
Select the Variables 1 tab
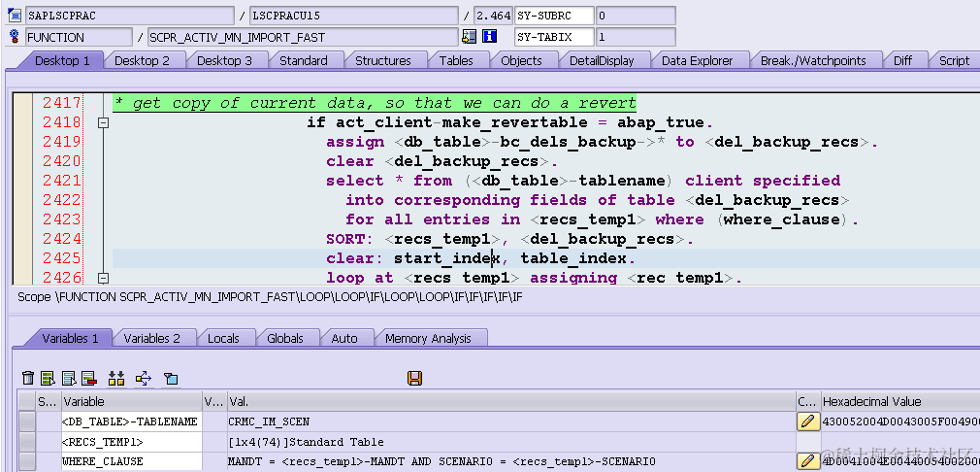(x=70, y=338)
